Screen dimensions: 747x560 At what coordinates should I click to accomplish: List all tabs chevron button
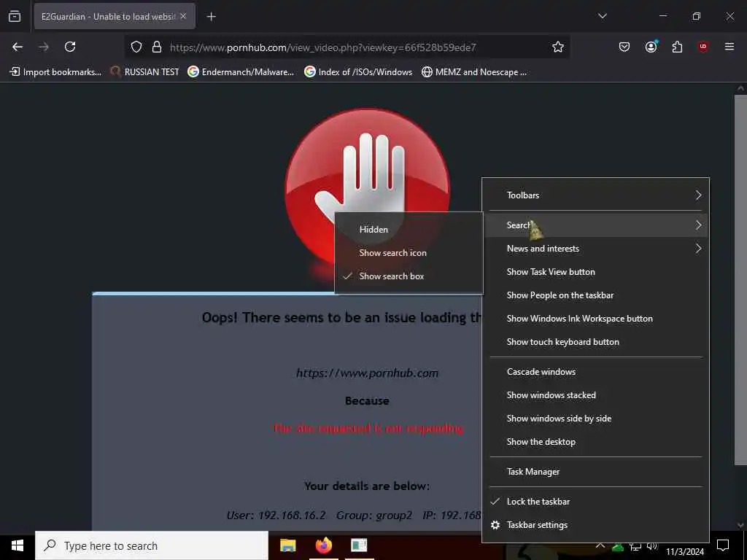point(602,16)
